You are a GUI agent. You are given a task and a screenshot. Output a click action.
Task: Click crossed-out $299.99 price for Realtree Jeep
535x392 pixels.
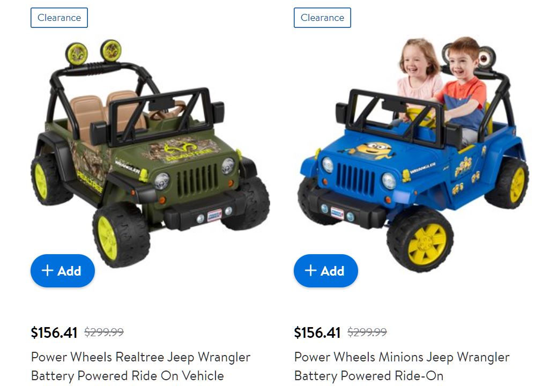104,332
